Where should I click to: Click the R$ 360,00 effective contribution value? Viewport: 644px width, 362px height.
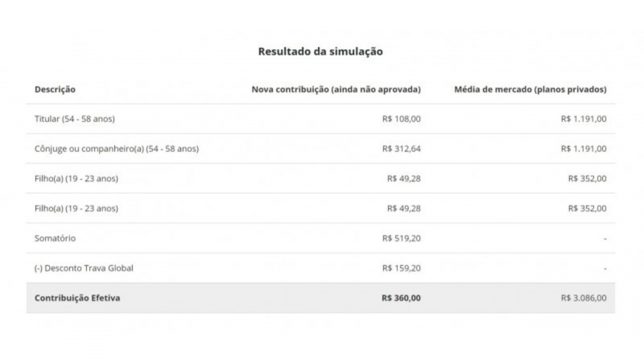pos(401,298)
